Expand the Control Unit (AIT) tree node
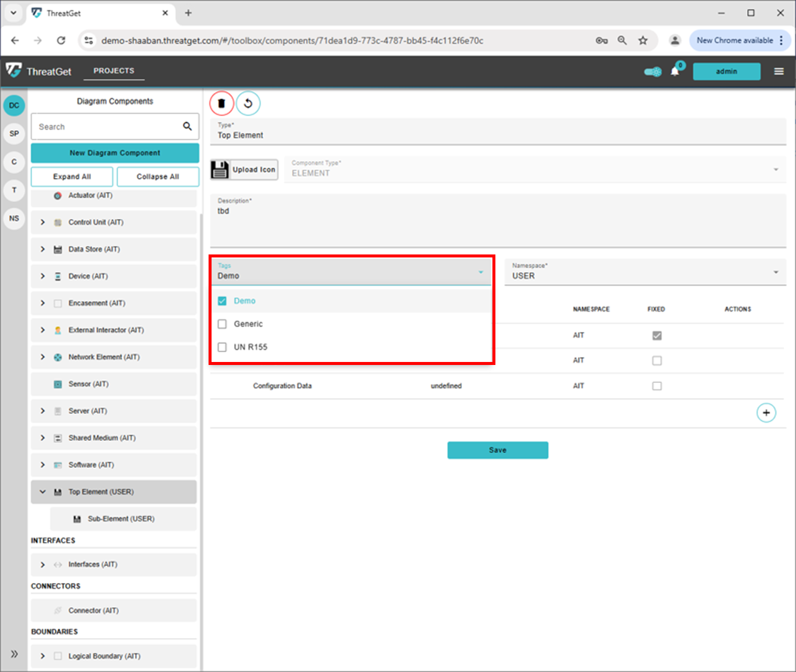 click(x=42, y=222)
